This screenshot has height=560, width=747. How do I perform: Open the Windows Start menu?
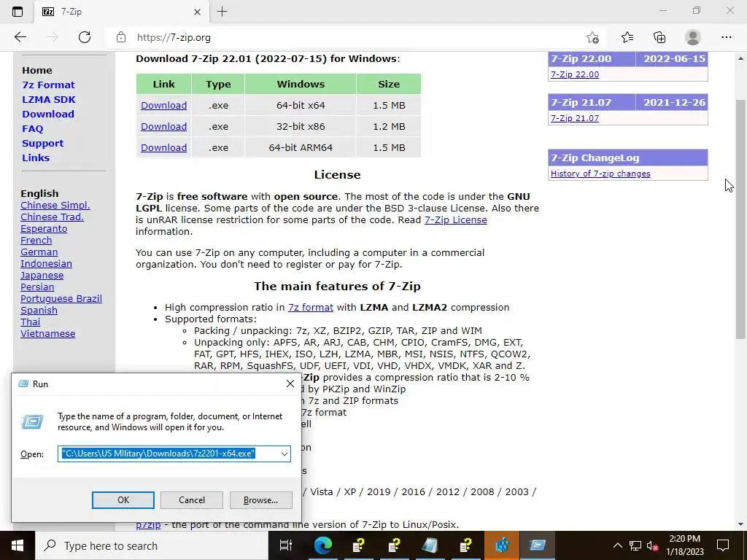point(18,545)
